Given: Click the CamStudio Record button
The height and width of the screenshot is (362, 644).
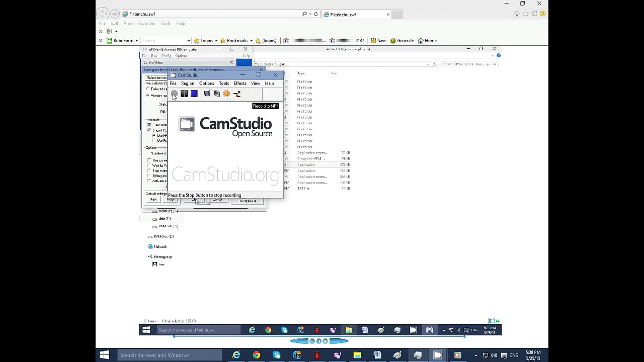Looking at the screenshot, I should pyautogui.click(x=174, y=94).
